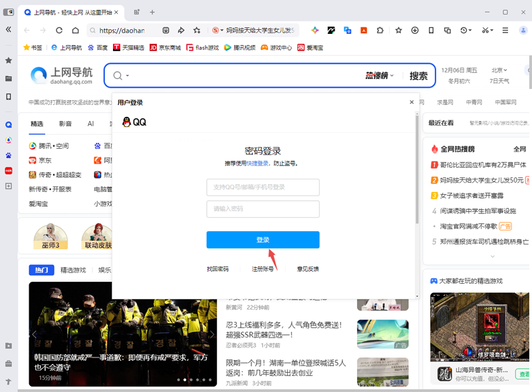Open the hamburger menu icon at top right
Viewport: 532px width, 392px height.
pos(505,31)
